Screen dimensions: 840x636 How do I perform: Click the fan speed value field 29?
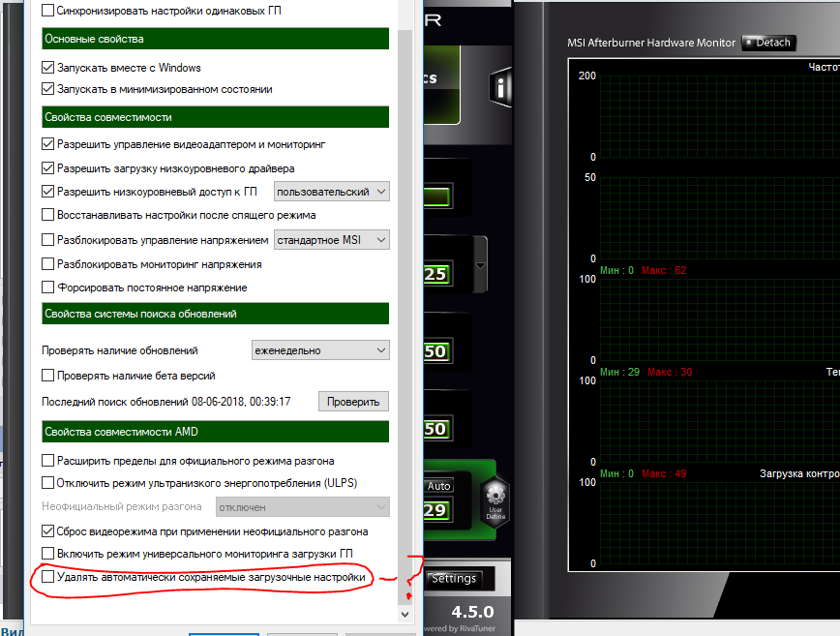coord(437,509)
